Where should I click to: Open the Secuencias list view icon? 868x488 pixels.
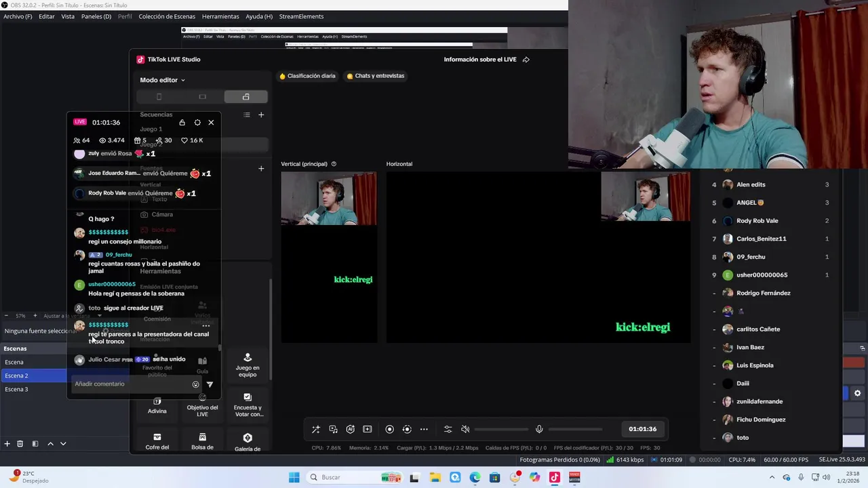(247, 115)
